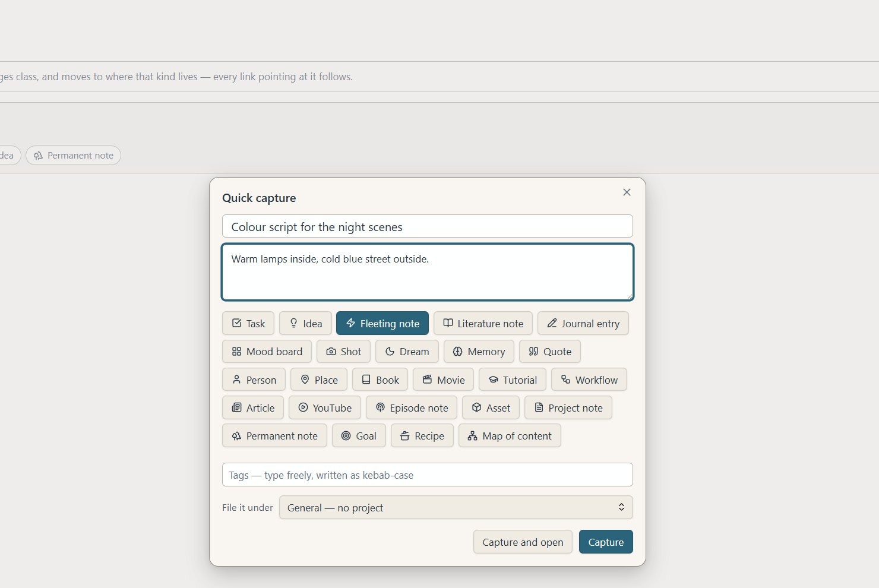879x588 pixels.
Task: Close the Quick capture dialog
Action: coord(627,192)
